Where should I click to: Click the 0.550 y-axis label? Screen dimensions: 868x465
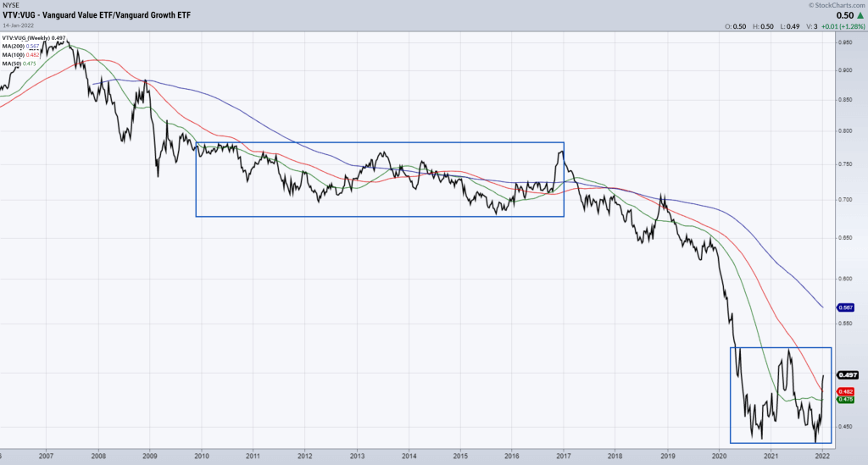click(x=845, y=323)
